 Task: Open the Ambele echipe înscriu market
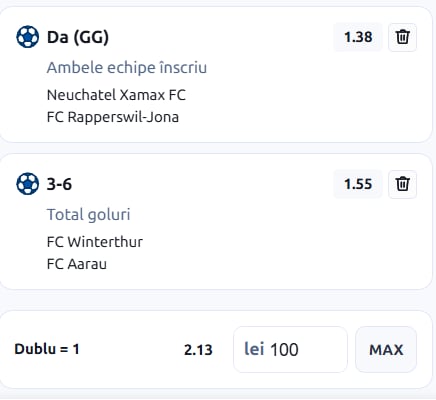click(x=127, y=68)
